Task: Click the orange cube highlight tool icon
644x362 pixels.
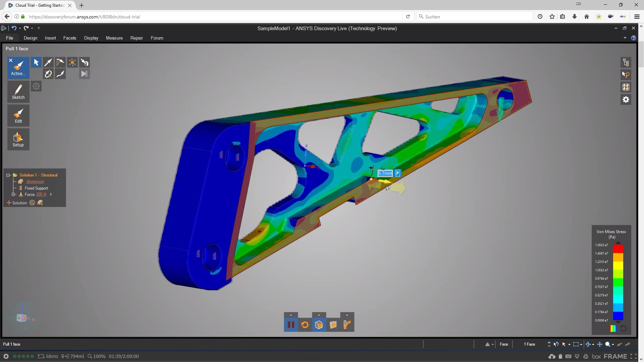Action: pyautogui.click(x=72, y=62)
